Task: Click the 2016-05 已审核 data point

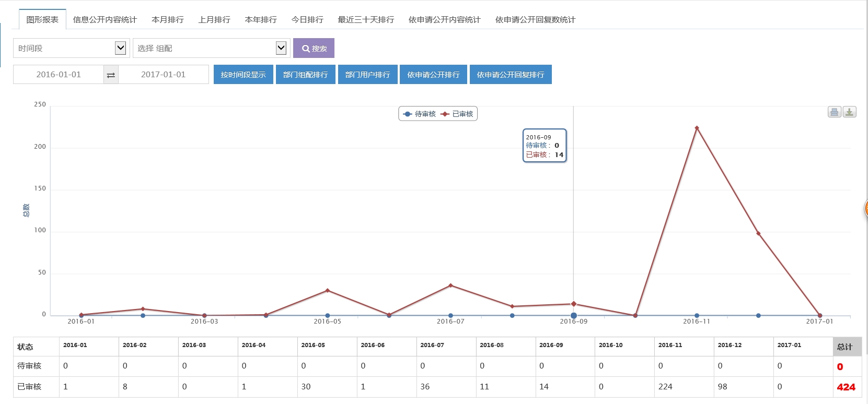Action: (x=328, y=290)
